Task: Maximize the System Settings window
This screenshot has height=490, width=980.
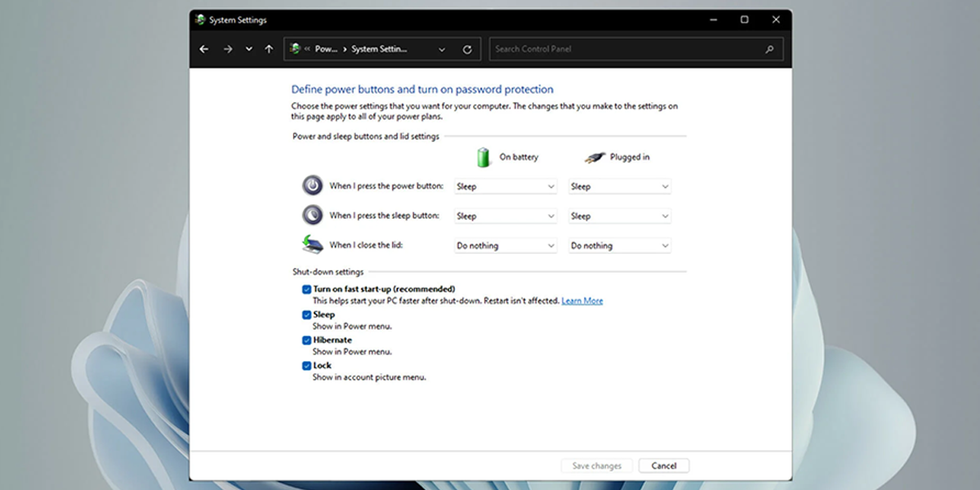Action: 744,20
